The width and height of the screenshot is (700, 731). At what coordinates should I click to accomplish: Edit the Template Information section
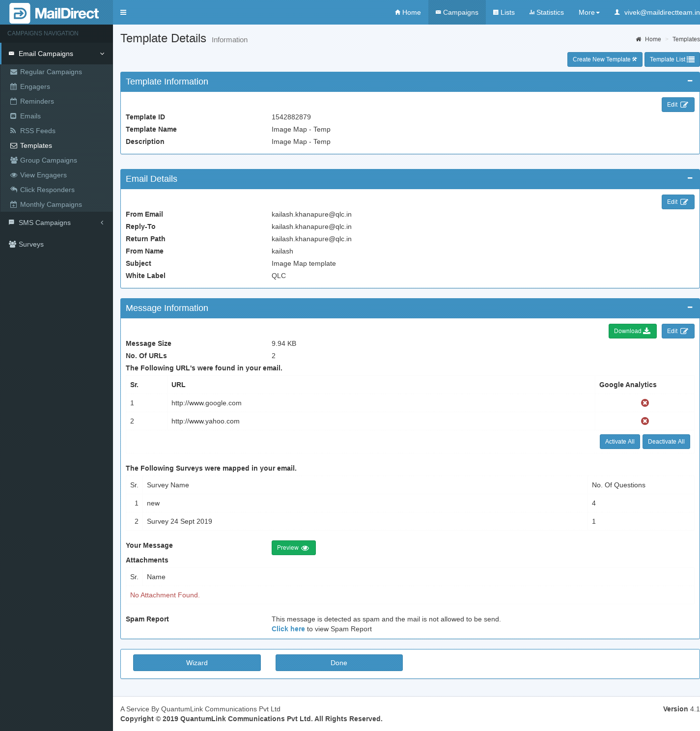click(677, 105)
